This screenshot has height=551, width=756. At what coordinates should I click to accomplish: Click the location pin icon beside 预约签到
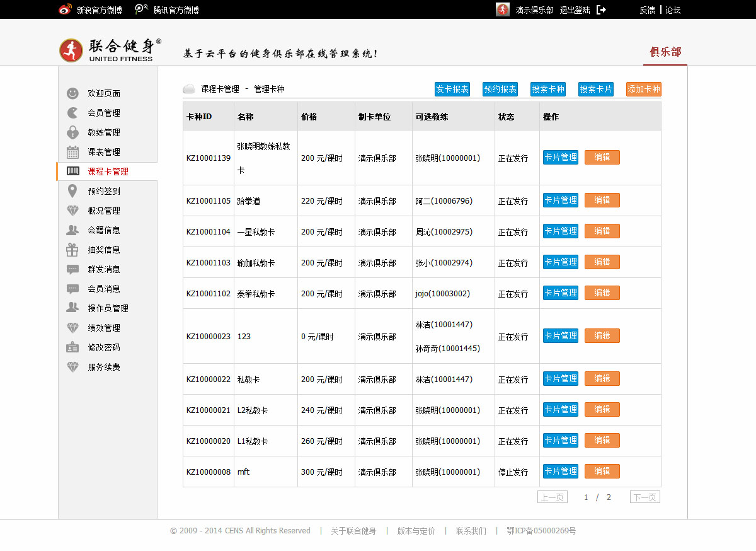coord(73,191)
